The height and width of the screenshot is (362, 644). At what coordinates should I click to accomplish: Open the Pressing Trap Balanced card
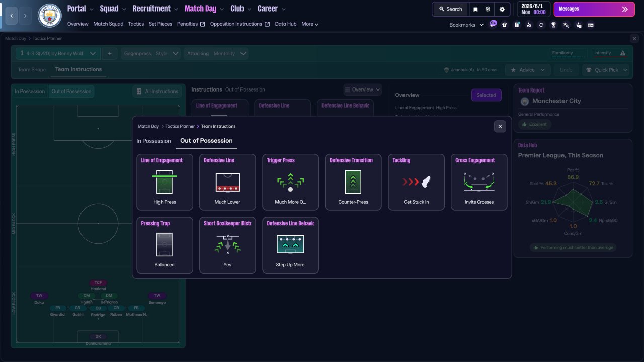click(x=165, y=245)
